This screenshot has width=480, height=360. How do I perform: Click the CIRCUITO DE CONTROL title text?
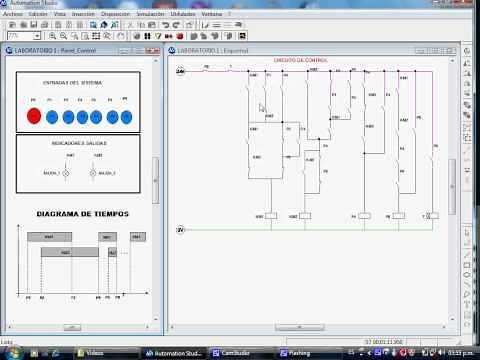click(300, 60)
